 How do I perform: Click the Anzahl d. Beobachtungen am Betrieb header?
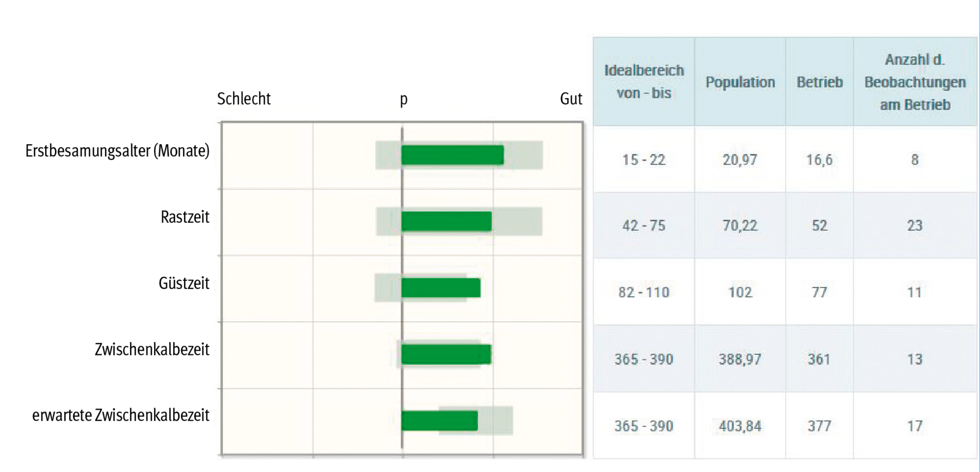[915, 82]
